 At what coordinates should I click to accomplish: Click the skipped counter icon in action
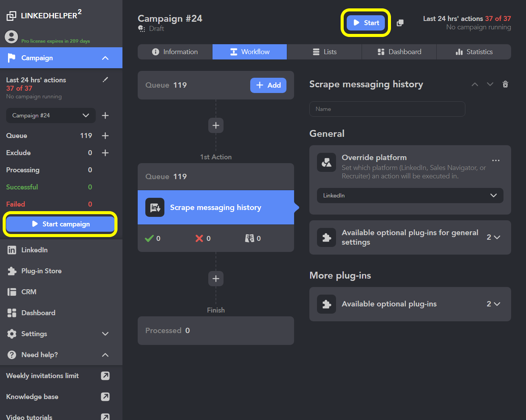point(253,238)
